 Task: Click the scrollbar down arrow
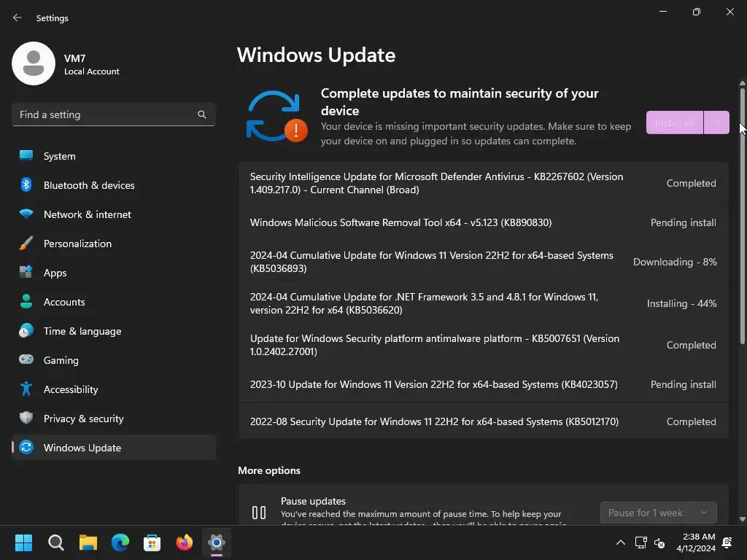(742, 519)
